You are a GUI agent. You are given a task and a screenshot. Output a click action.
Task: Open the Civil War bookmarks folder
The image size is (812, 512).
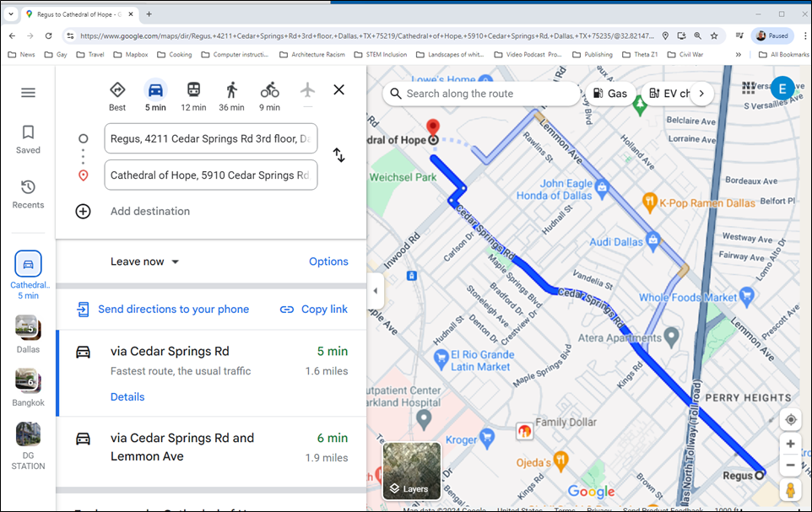click(x=685, y=54)
